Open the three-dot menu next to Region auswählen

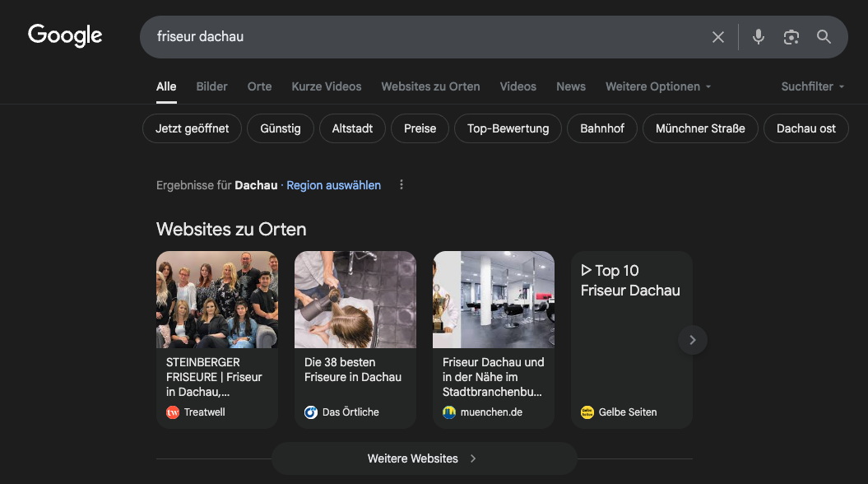pos(402,185)
